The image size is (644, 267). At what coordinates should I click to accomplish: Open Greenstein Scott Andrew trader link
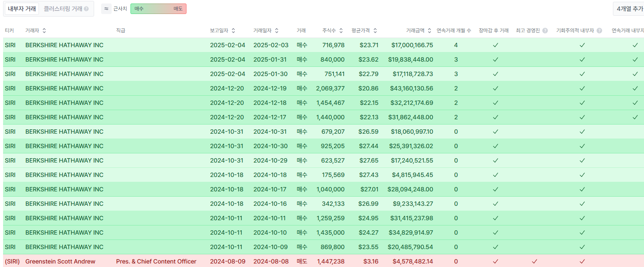60,261
